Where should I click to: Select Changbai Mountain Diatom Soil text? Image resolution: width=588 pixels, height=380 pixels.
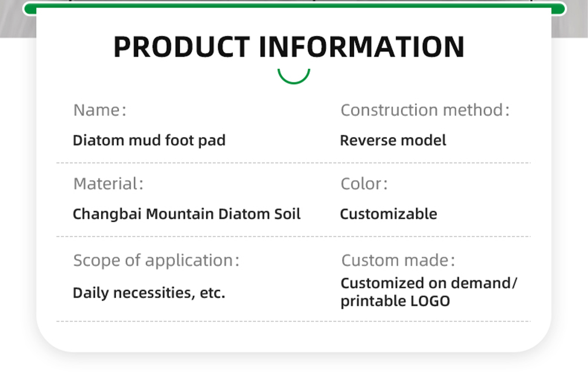187,214
